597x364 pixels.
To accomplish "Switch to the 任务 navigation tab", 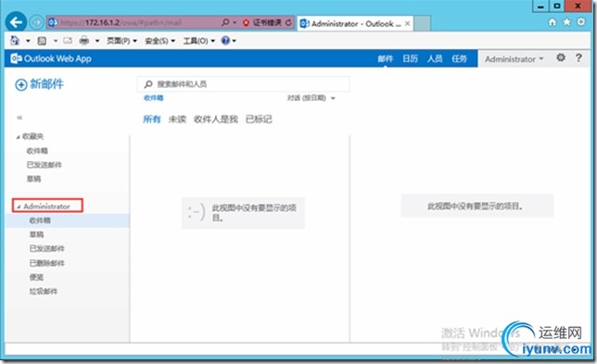I will click(x=459, y=59).
